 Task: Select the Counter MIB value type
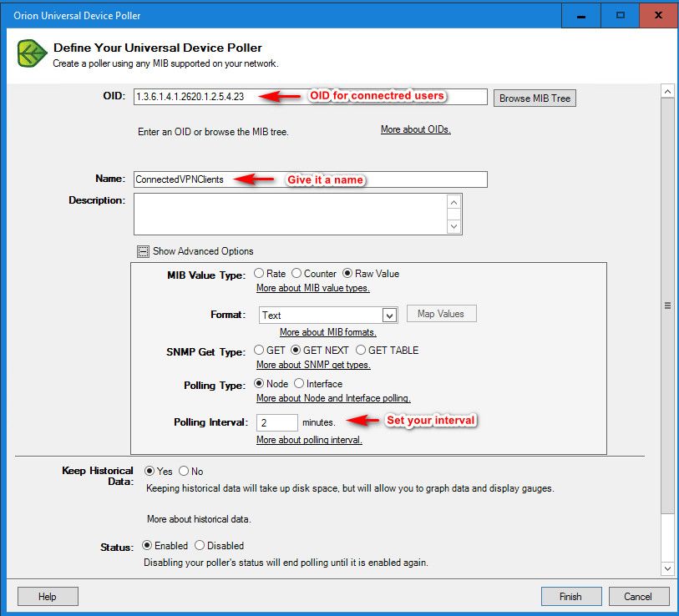pos(296,274)
